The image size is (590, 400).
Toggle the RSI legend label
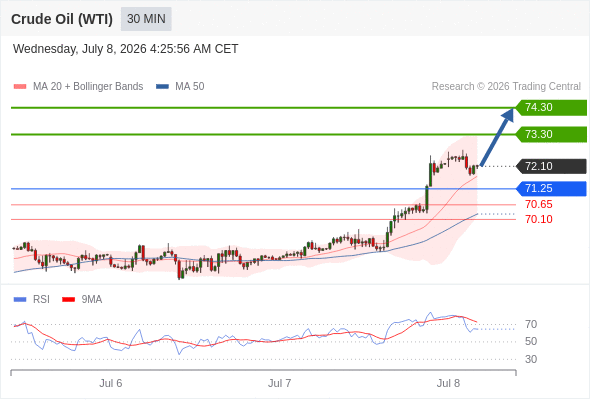point(41,300)
